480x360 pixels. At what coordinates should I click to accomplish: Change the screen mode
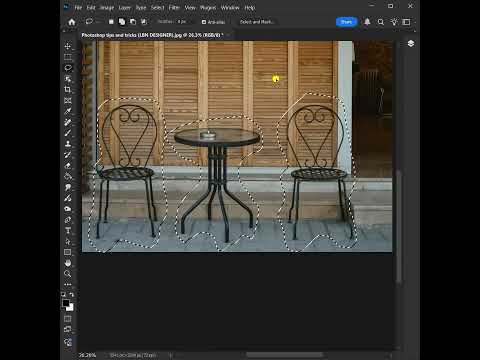[x=68, y=329]
